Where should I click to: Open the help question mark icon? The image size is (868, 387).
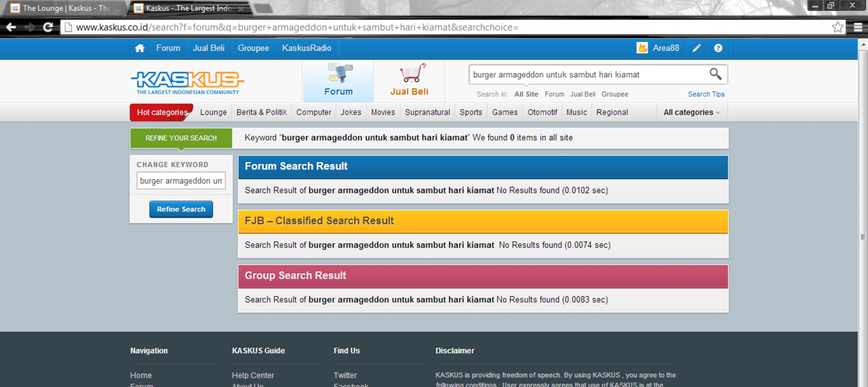point(718,48)
